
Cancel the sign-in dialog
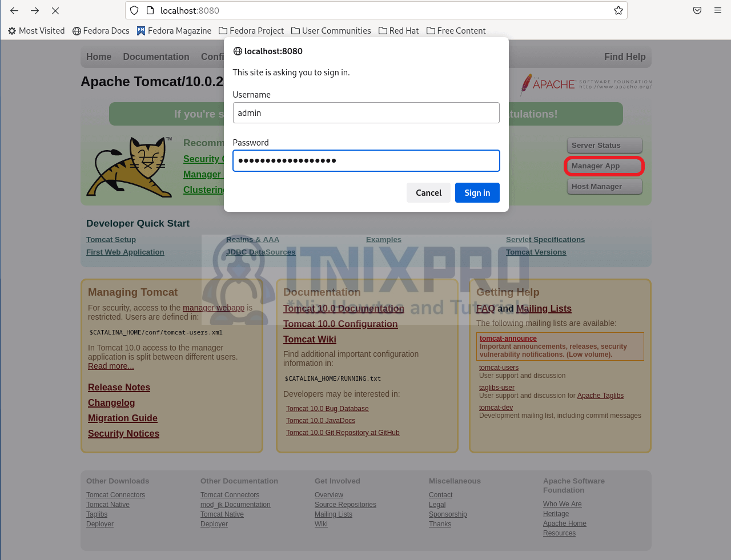428,193
